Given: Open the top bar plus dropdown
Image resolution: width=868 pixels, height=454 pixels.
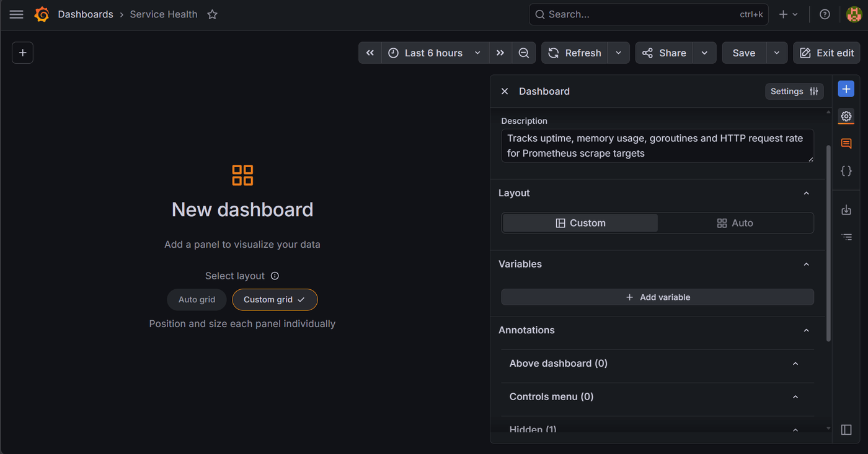Looking at the screenshot, I should coord(789,14).
